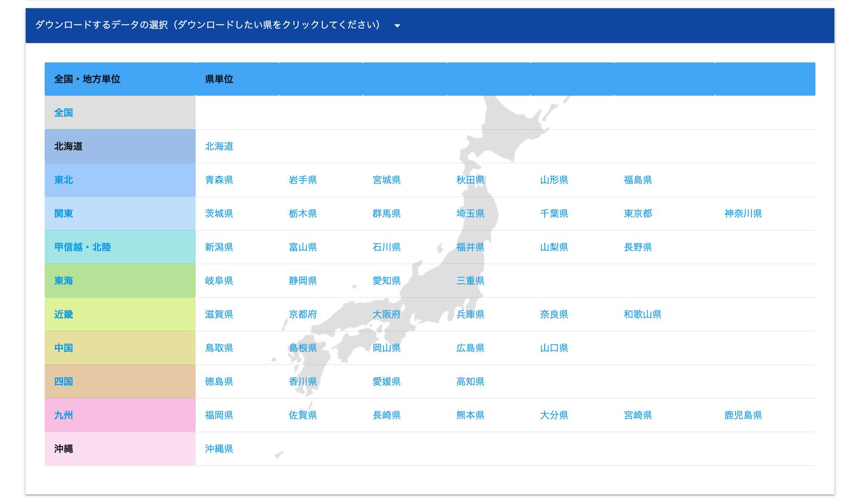Screen dimensions: 868x502
Task: Click the 北海道 prefecture link
Action: click(x=219, y=147)
